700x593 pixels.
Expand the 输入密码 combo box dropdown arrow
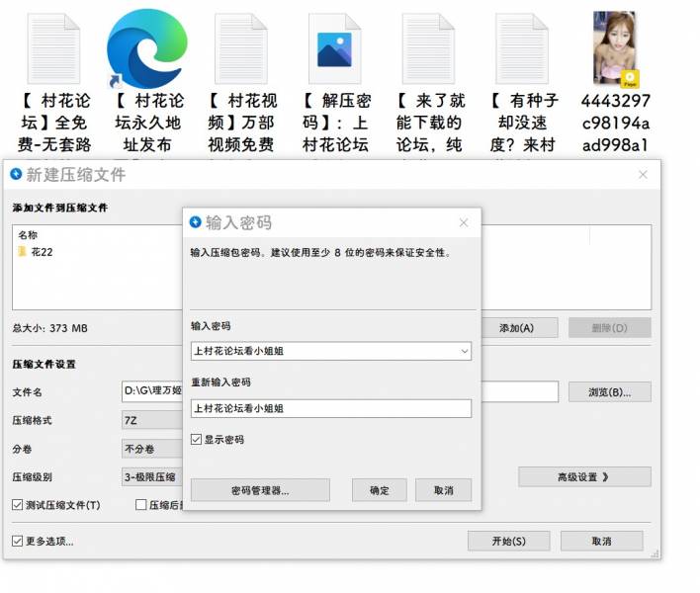point(464,351)
